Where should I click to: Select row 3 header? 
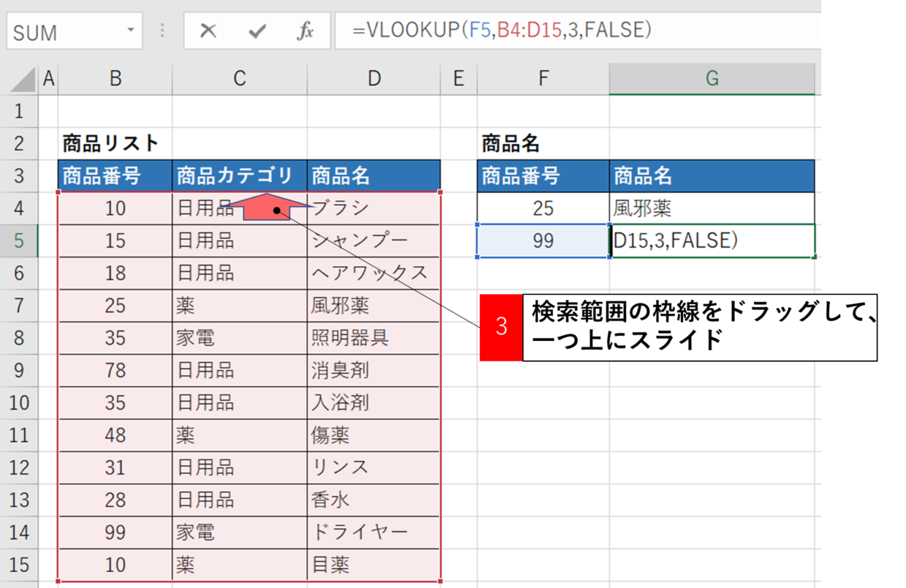(19, 175)
